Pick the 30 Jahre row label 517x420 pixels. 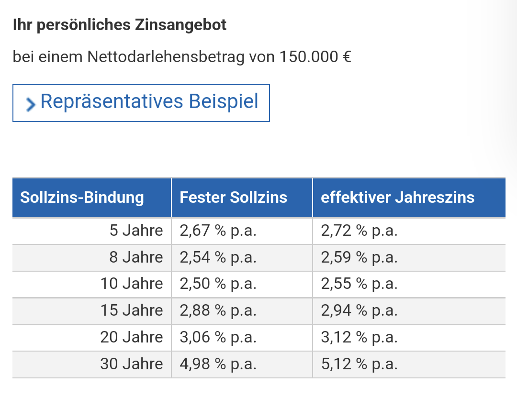coord(132,365)
